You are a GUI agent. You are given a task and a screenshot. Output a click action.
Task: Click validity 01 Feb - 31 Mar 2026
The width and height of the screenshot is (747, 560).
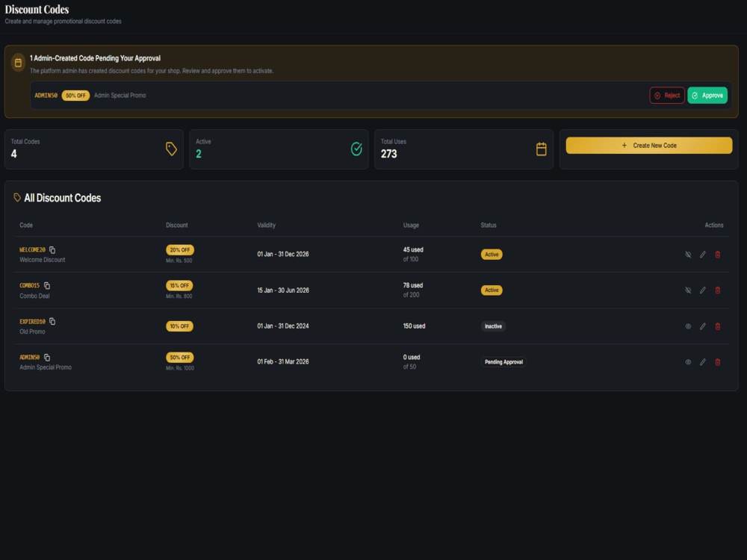[283, 362]
